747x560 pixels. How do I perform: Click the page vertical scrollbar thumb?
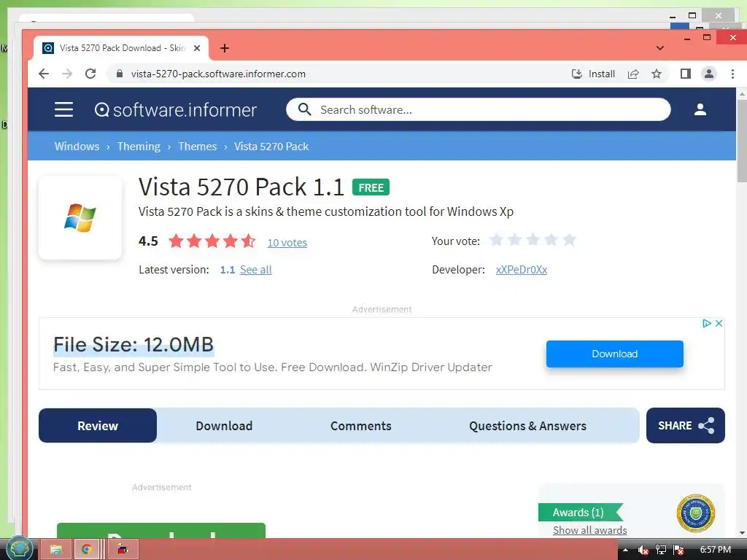coord(742,141)
